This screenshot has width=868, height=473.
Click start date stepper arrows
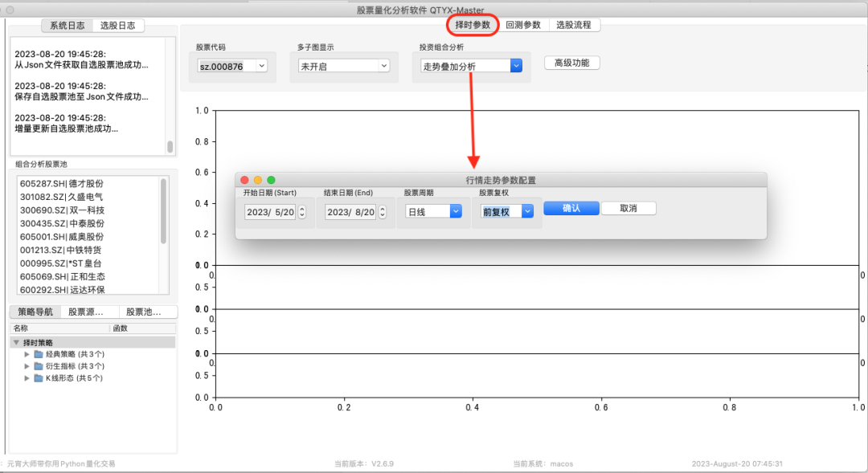(x=301, y=212)
